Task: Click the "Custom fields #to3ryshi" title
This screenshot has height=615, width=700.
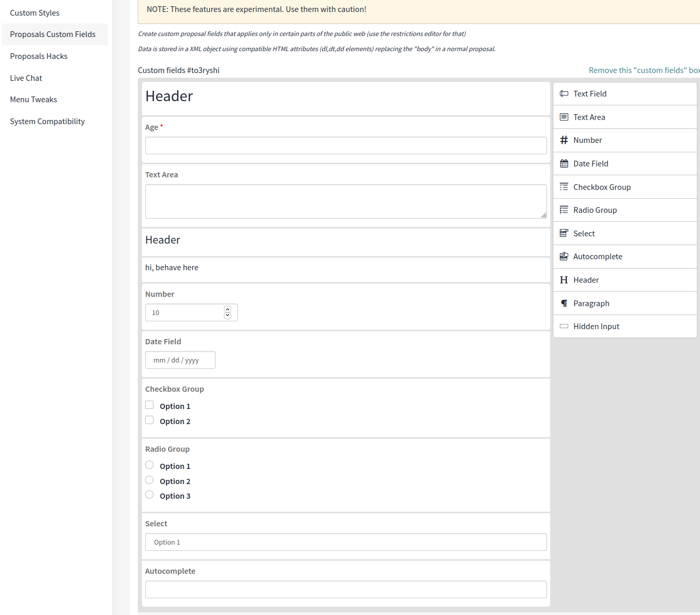Action: (x=179, y=70)
